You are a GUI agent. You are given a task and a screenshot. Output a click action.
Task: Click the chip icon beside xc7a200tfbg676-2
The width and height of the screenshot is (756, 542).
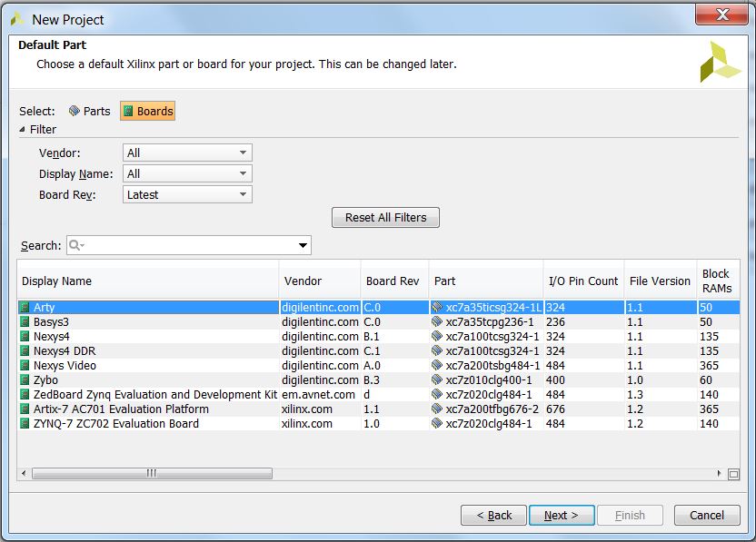click(x=437, y=409)
